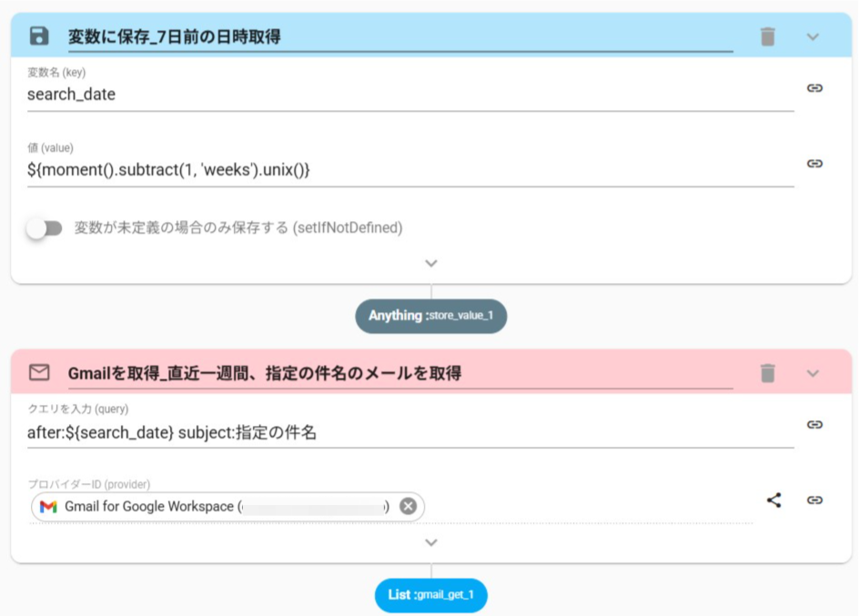Screen dimensions: 859x616
Task: Click the link icon beside the moment value field
Action: point(815,164)
